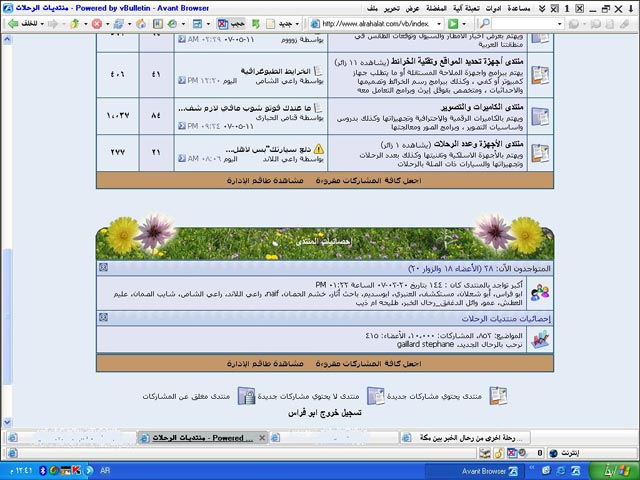This screenshot has height=480, width=640.
Task: Open the الخرائط الطبوغرافية last post link
Action: click(276, 71)
